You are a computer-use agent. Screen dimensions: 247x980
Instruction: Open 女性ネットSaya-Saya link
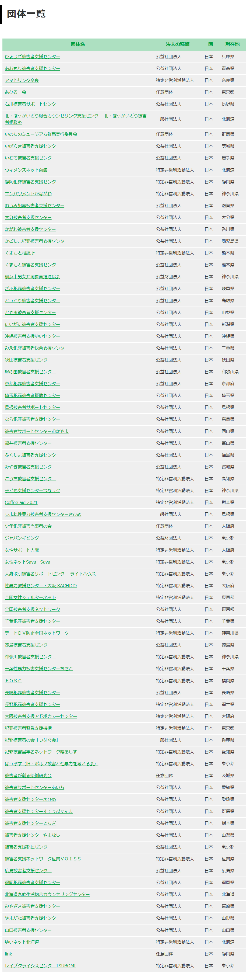pyautogui.click(x=27, y=562)
